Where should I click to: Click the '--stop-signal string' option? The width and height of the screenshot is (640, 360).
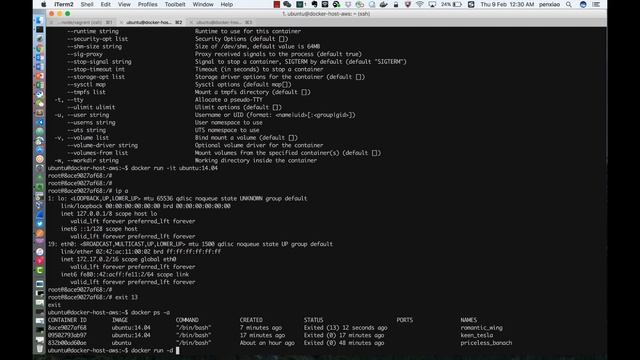[x=99, y=62]
